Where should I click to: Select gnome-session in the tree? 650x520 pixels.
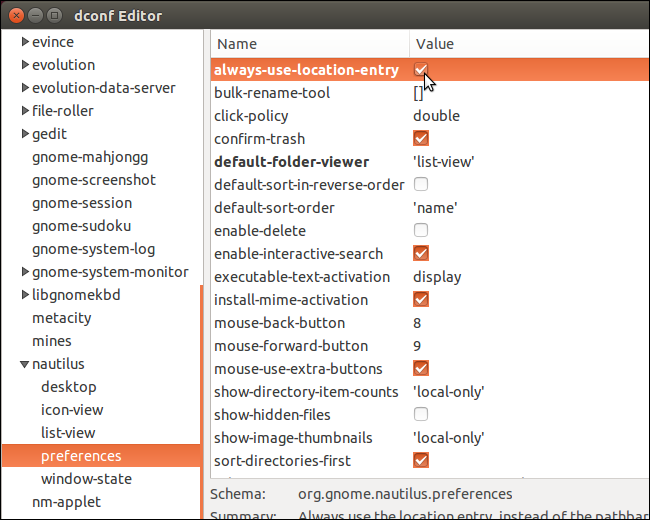tap(82, 203)
